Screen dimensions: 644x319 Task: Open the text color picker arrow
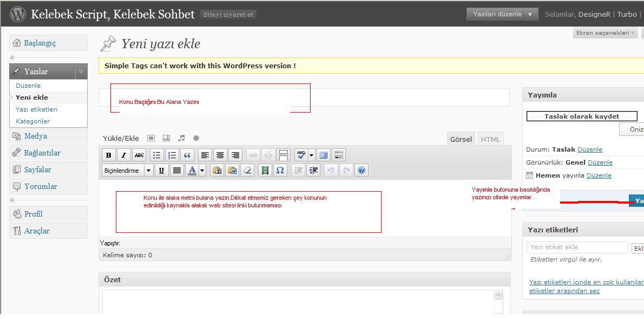click(x=202, y=170)
